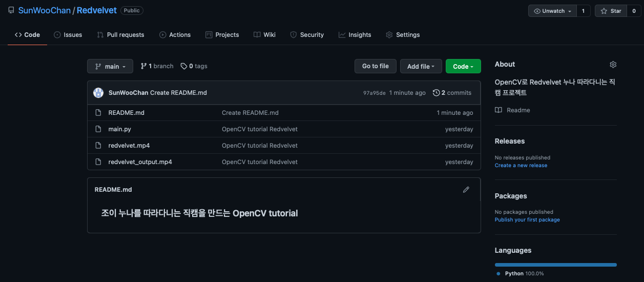
Task: Open the main branch selector dropdown
Action: pyautogui.click(x=110, y=66)
